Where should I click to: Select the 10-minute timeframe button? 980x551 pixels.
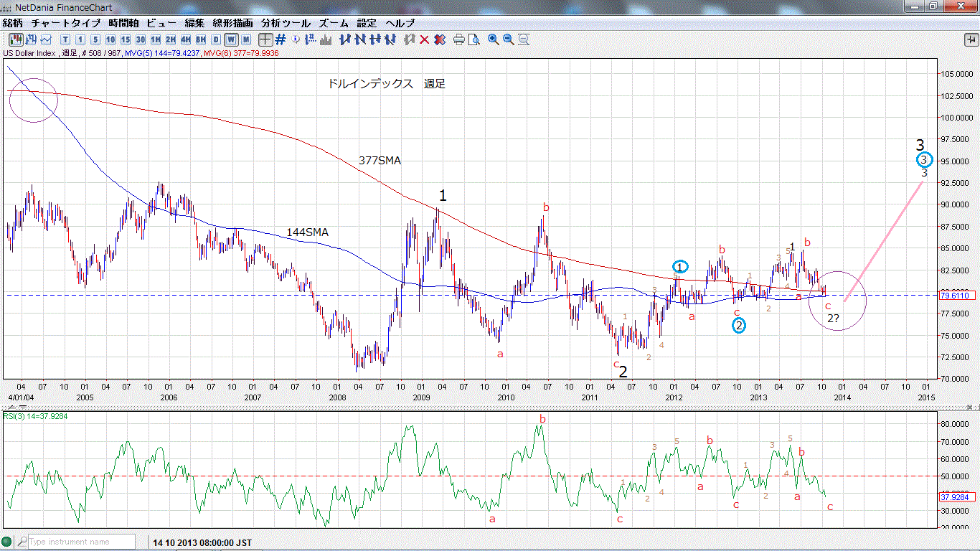(110, 39)
